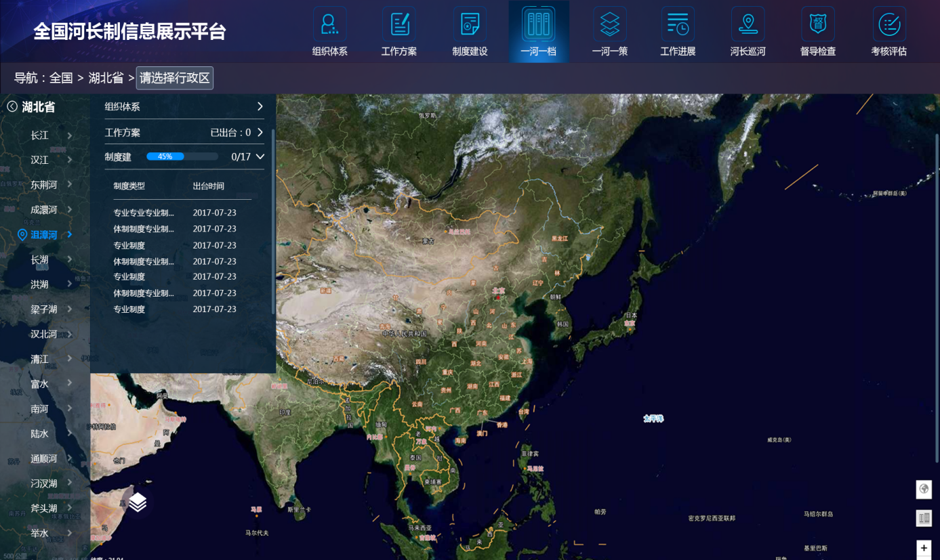940x560 pixels.
Task: Select 汉北河 in the river list
Action: pyautogui.click(x=43, y=334)
